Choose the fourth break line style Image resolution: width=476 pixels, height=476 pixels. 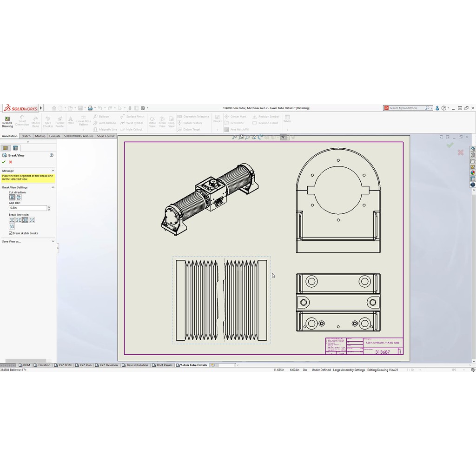32,220
